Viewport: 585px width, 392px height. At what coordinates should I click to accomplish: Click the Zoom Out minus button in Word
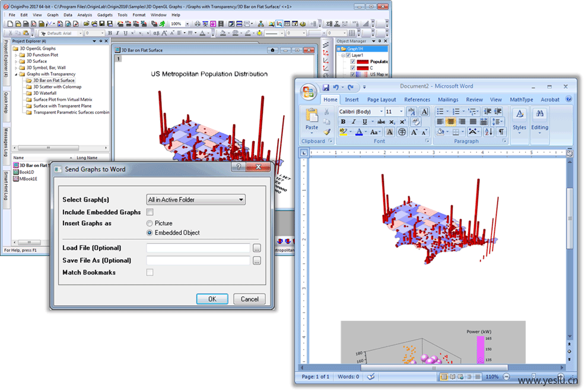(506, 377)
